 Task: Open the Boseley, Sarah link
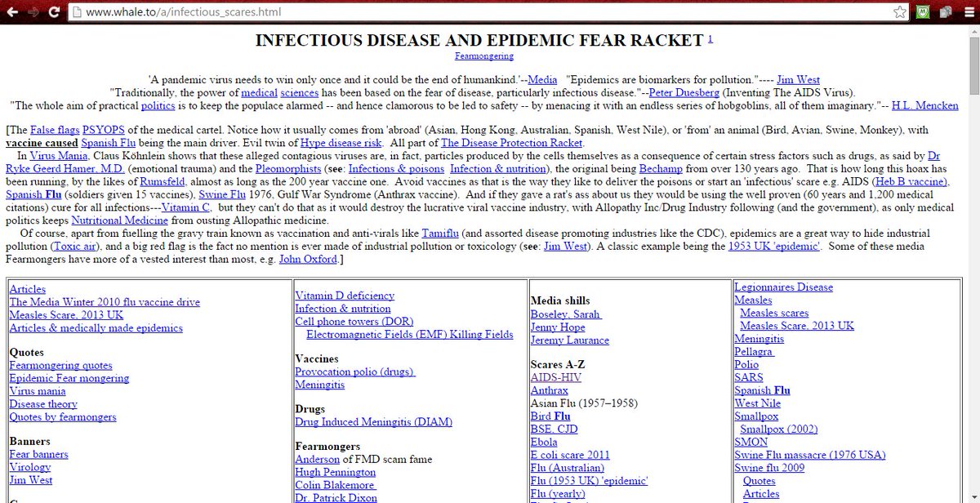[x=566, y=314]
